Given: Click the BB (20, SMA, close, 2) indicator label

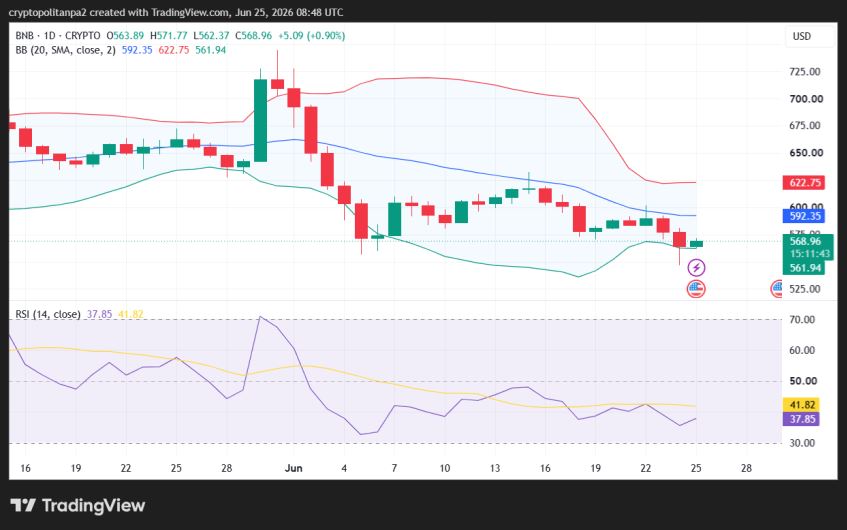Looking at the screenshot, I should click(x=65, y=50).
